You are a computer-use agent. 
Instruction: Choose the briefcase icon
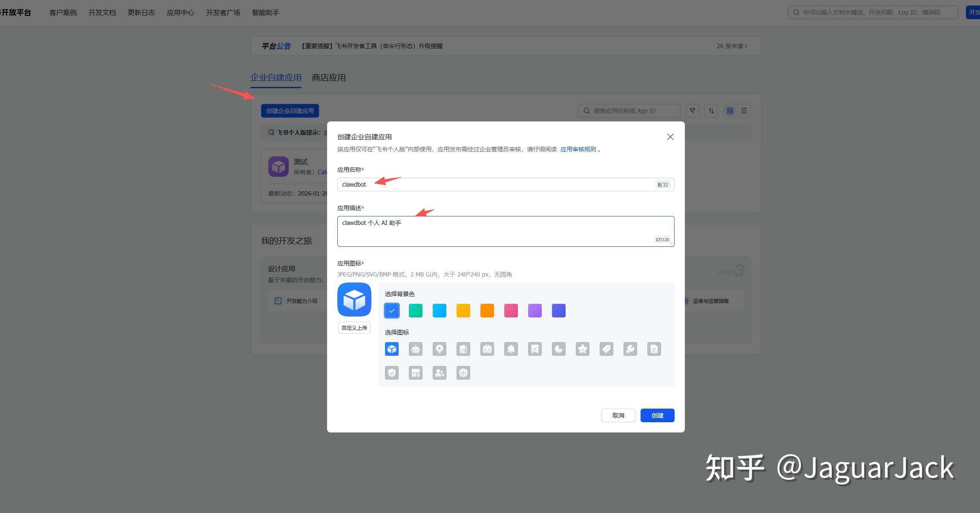point(487,349)
